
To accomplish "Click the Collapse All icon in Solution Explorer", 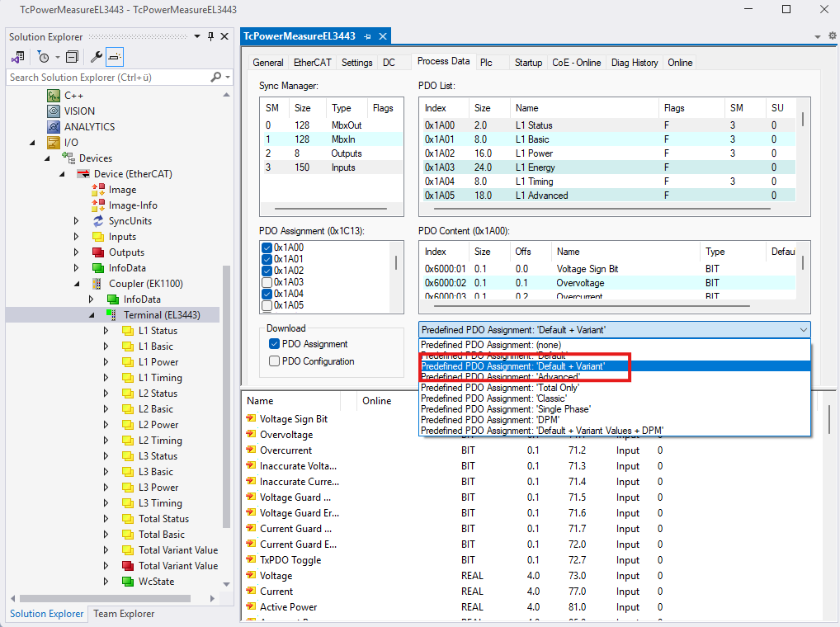I will [x=72, y=57].
